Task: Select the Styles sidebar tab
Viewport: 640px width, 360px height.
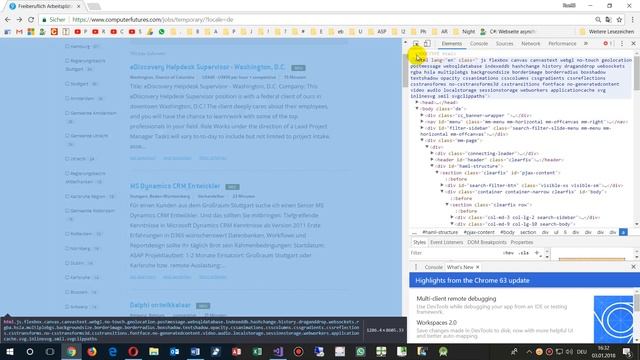Action: (x=419, y=242)
